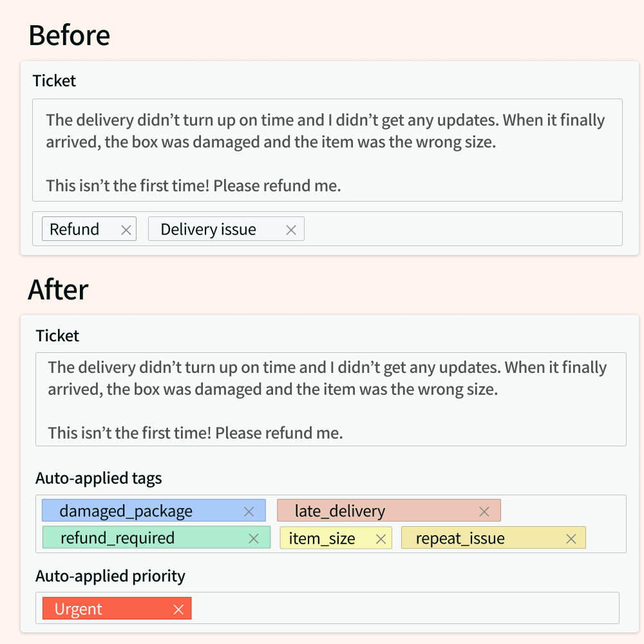Focus the After ticket text box

click(330, 399)
